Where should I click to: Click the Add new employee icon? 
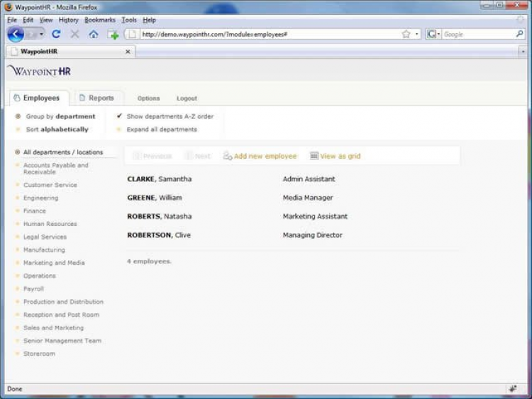click(227, 156)
